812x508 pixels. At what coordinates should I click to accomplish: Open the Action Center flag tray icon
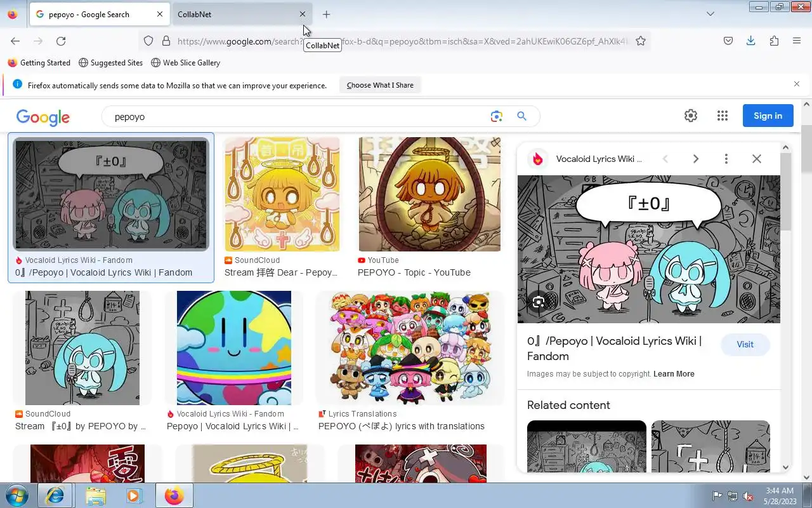717,496
